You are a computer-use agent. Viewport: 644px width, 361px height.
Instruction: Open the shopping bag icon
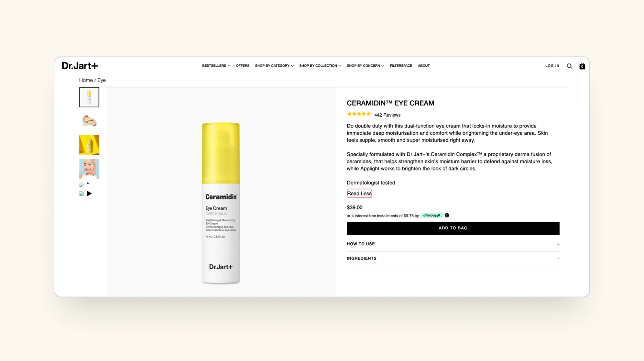(582, 66)
